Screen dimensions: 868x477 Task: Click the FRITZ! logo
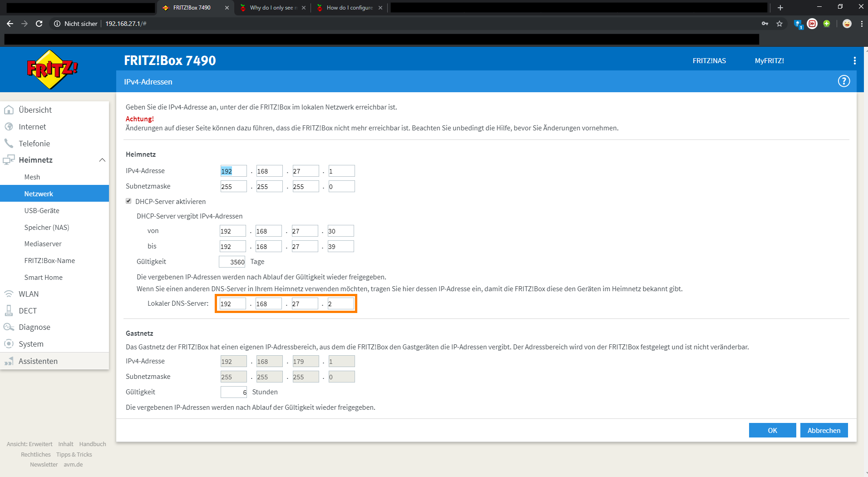[52, 70]
